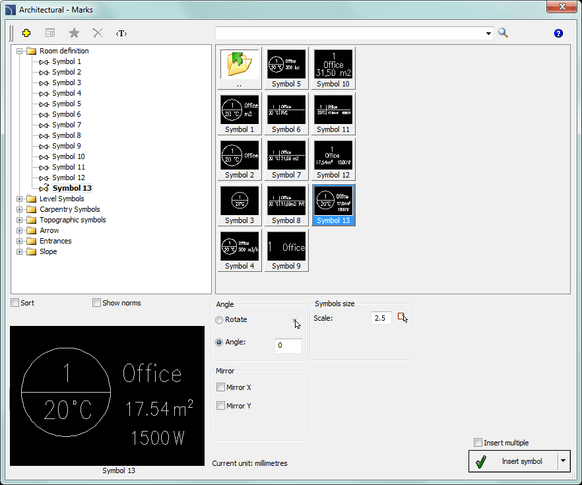Select Symbol 7 in the tree

[x=66, y=125]
